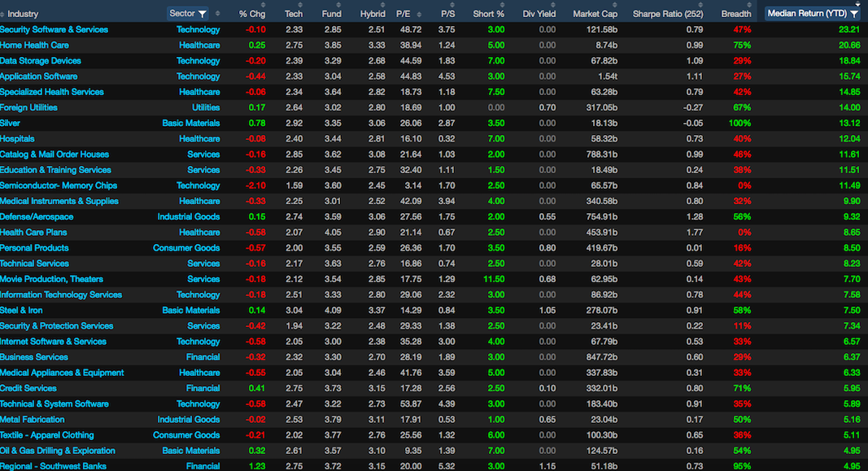Open Metal Fabrication industry link
The image size is (868, 471).
[x=32, y=420]
